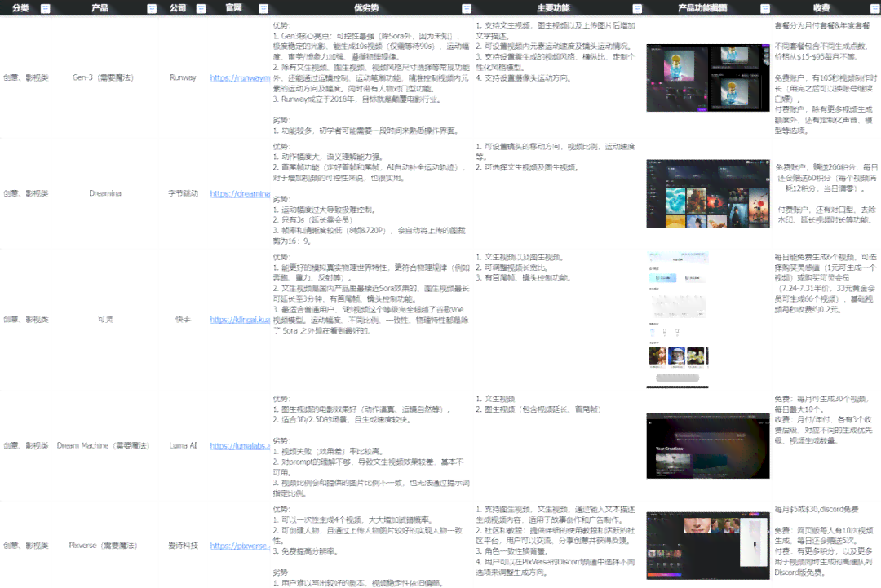The height and width of the screenshot is (588, 881).
Task: Select the 公司 column header
Action: tap(178, 8)
